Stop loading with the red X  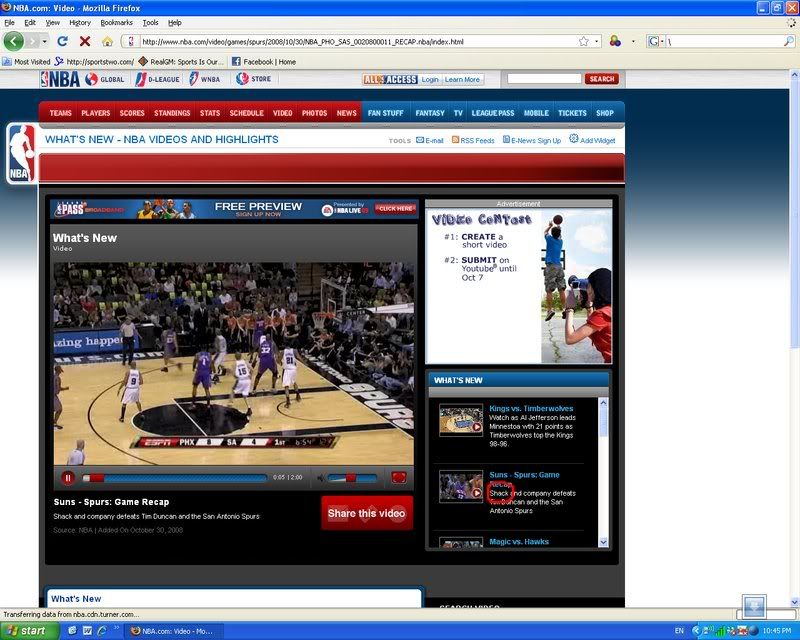coord(85,41)
